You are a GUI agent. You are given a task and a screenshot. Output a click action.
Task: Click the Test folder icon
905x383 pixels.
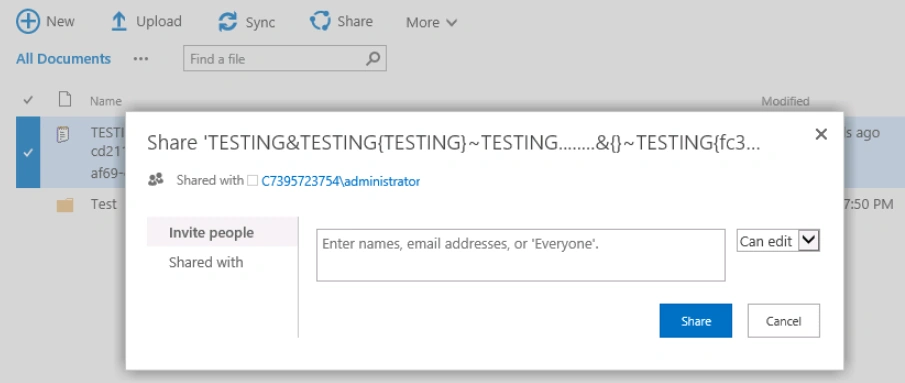[x=65, y=204]
